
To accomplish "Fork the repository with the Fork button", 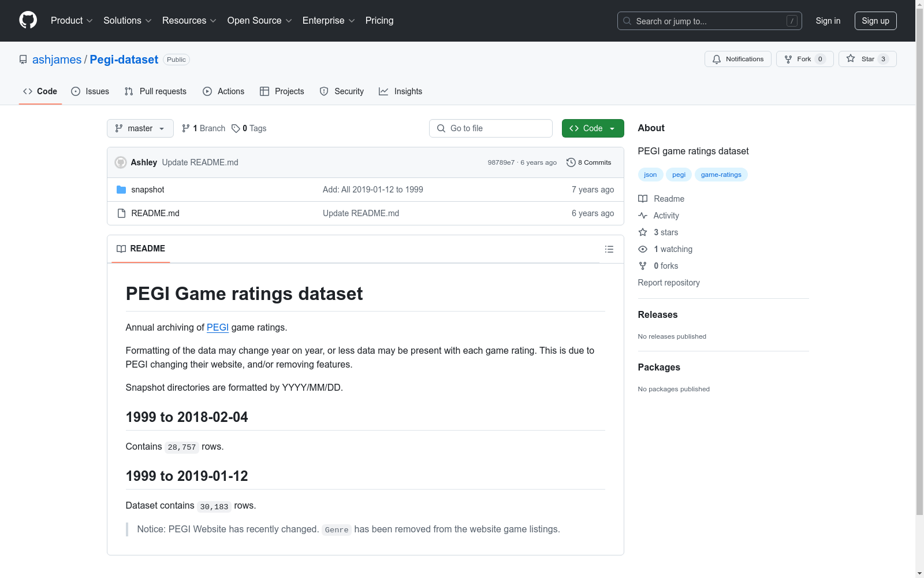I will pos(804,59).
